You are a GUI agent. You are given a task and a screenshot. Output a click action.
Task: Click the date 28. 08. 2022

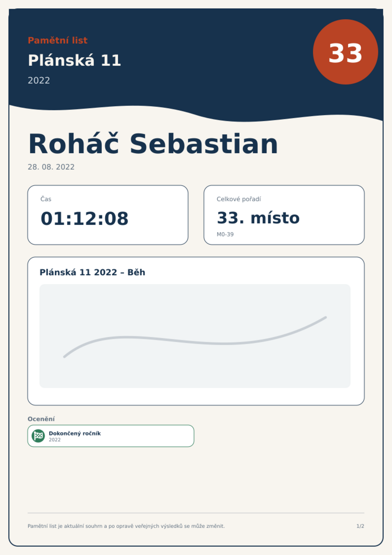pos(51,167)
